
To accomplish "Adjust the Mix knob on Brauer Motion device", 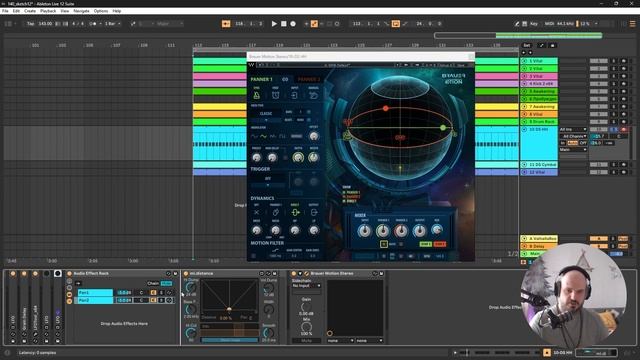I will [x=307, y=327].
